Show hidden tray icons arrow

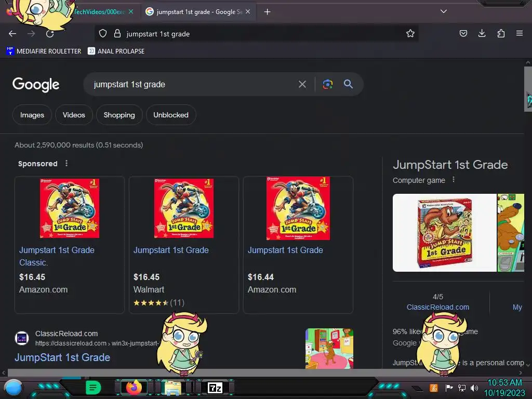417,388
